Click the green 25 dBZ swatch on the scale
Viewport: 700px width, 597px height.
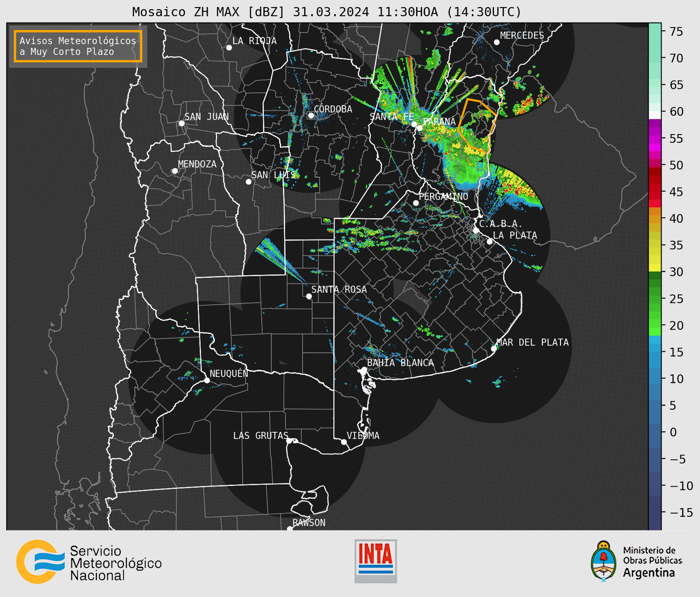[655, 299]
